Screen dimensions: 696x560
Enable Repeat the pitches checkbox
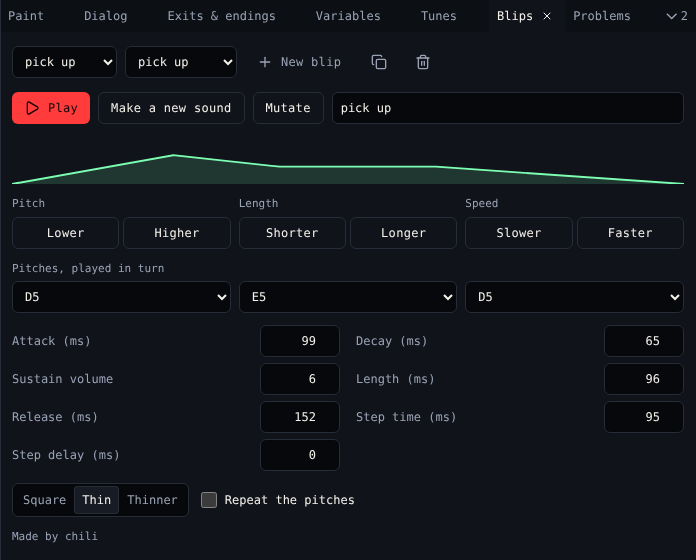tap(209, 500)
